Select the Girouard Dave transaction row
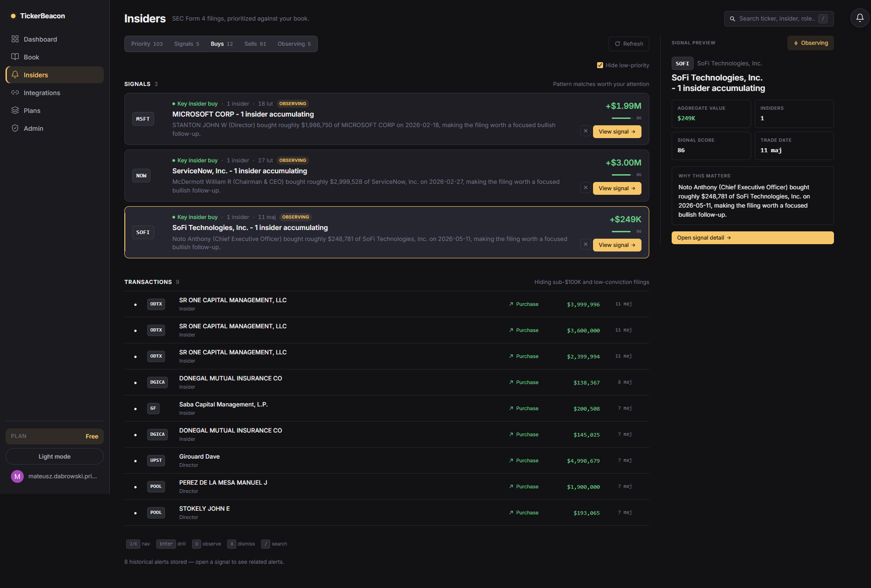This screenshot has height=588, width=871. (387, 460)
